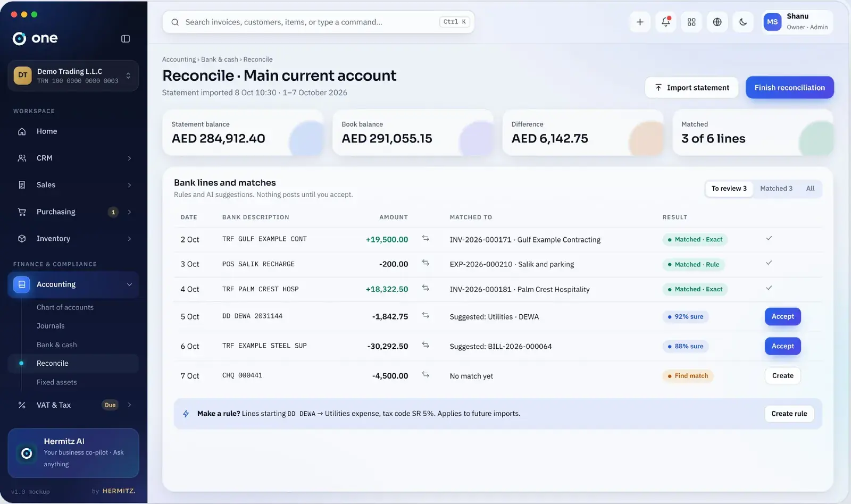Click the Sales document icon

pyautogui.click(x=22, y=185)
